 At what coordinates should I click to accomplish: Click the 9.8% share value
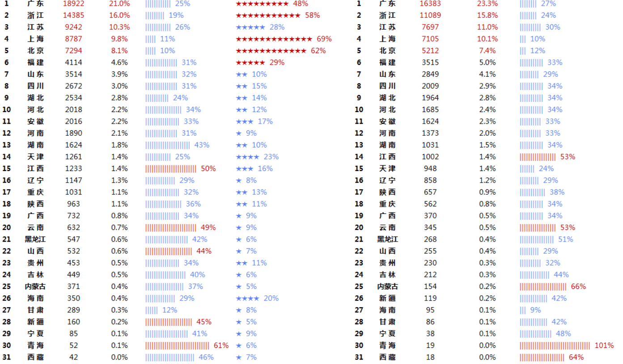(x=119, y=39)
